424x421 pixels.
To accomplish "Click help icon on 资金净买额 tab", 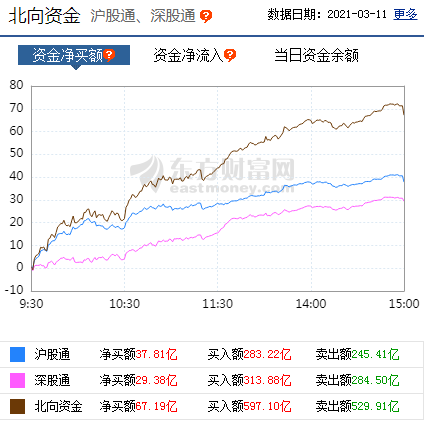I will click(109, 55).
